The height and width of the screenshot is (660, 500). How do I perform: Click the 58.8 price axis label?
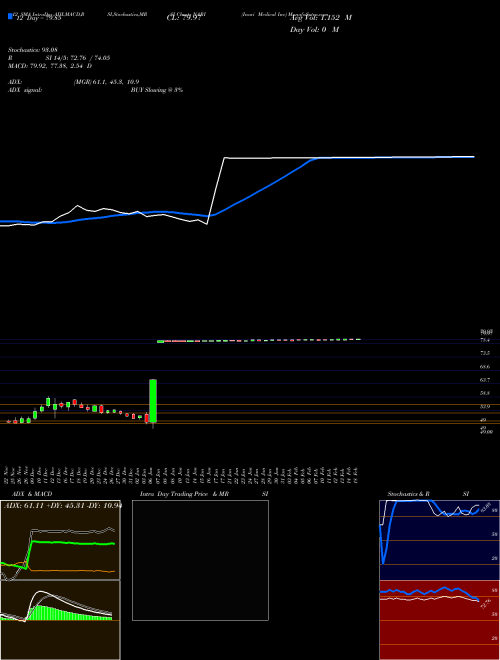[x=485, y=393]
